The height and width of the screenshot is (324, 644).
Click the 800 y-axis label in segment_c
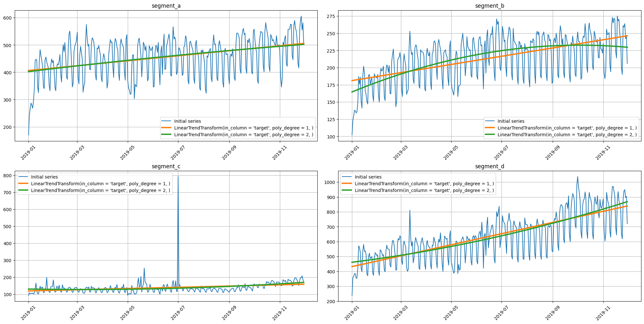(x=7, y=175)
